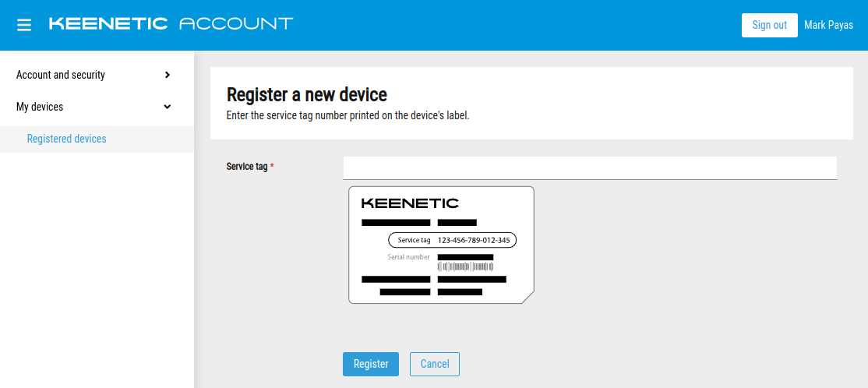Select the My devices menu section
Image resolution: width=868 pixels, height=388 pixels.
click(40, 107)
